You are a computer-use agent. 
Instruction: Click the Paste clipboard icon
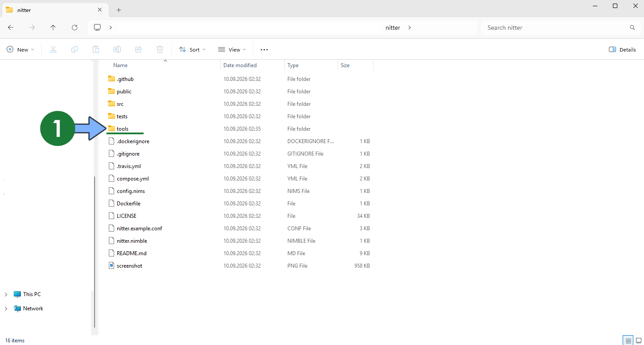pos(96,49)
